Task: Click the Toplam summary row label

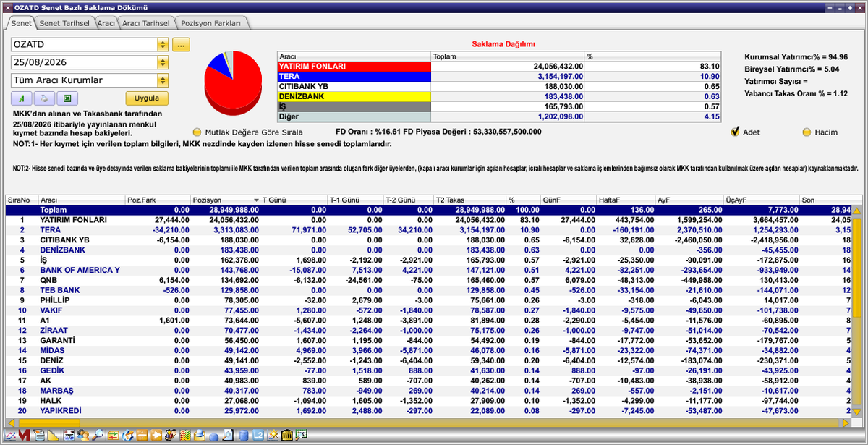Action: [x=54, y=210]
